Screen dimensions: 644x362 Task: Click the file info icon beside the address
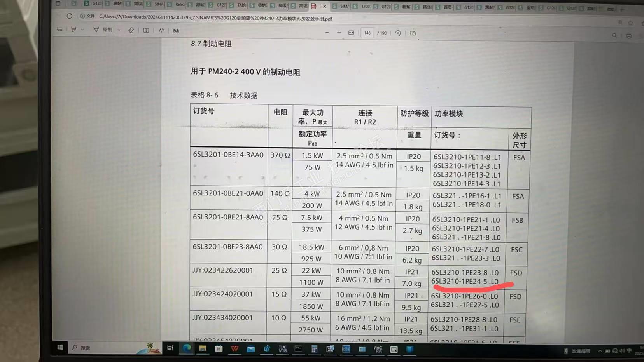pyautogui.click(x=83, y=16)
